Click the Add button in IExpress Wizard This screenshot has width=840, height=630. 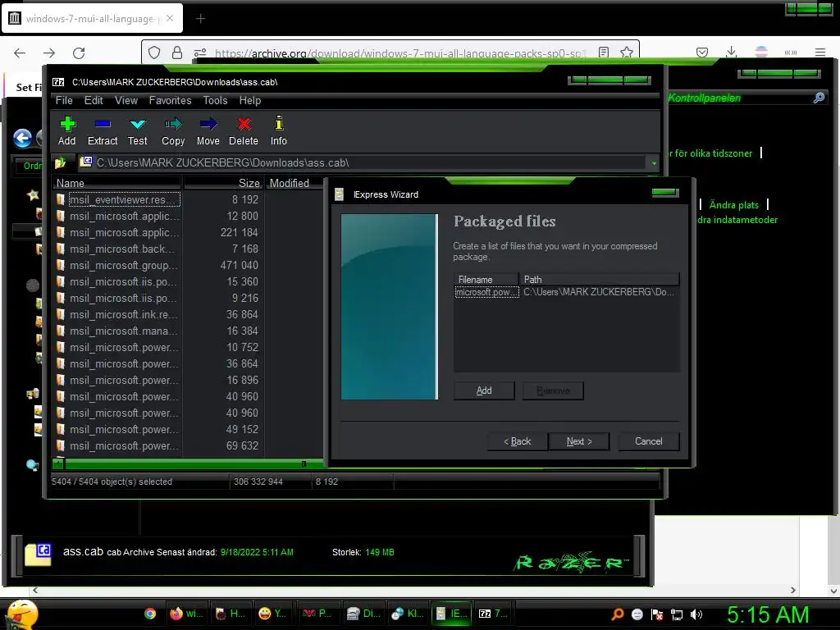[x=484, y=390]
